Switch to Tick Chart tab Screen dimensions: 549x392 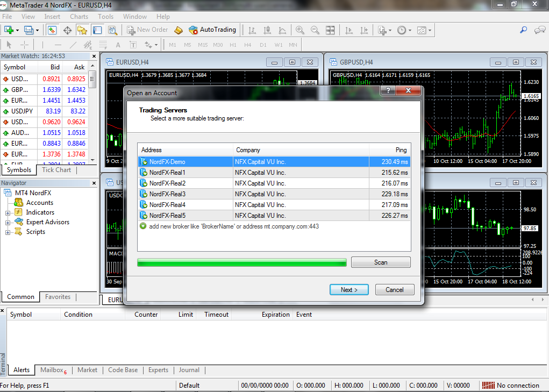pos(56,170)
